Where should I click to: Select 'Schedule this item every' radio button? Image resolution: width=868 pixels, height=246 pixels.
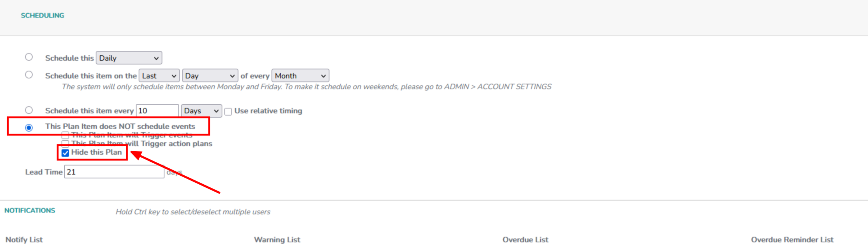pyautogui.click(x=29, y=110)
